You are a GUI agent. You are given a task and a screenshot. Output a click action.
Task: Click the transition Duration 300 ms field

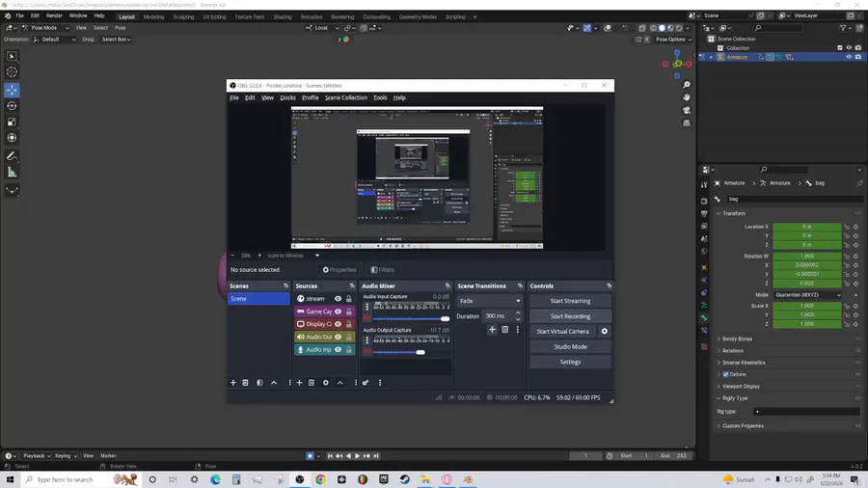click(499, 316)
